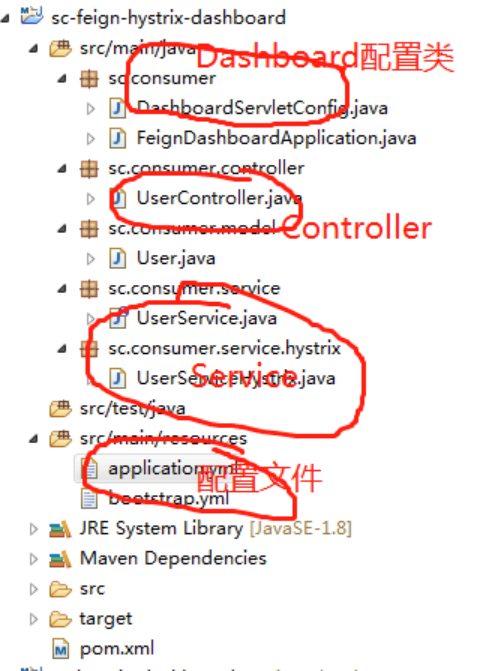Select Maven Dependencies entry

pyautogui.click(x=173, y=559)
